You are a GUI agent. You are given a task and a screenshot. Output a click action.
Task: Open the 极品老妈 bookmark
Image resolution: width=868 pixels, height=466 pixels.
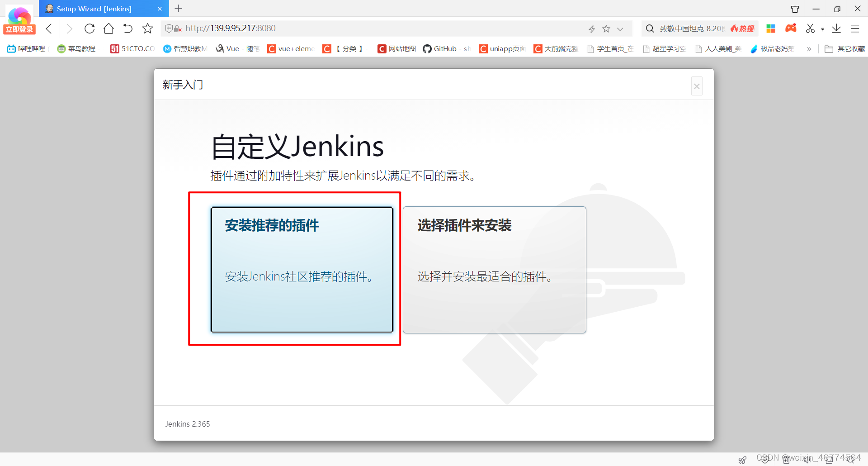(x=772, y=49)
